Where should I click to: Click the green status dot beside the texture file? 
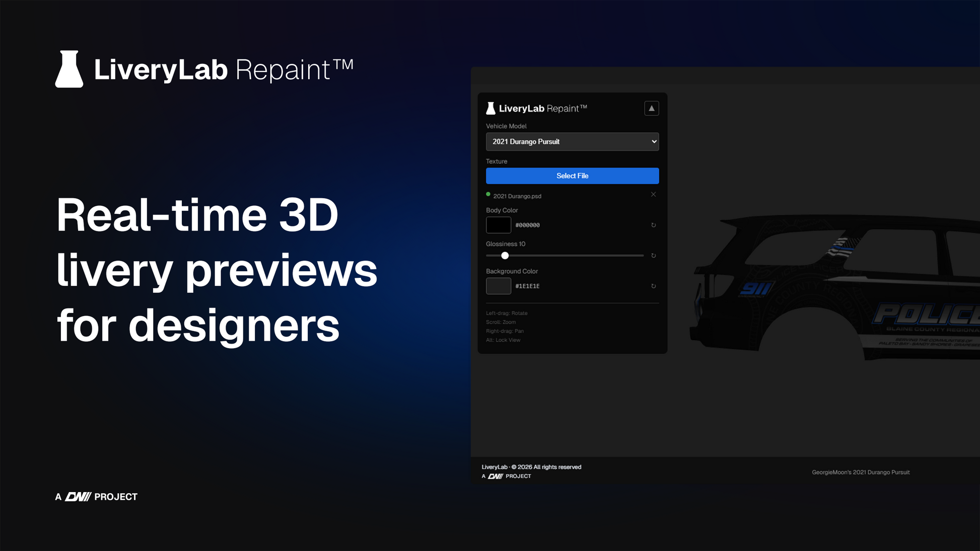point(488,194)
